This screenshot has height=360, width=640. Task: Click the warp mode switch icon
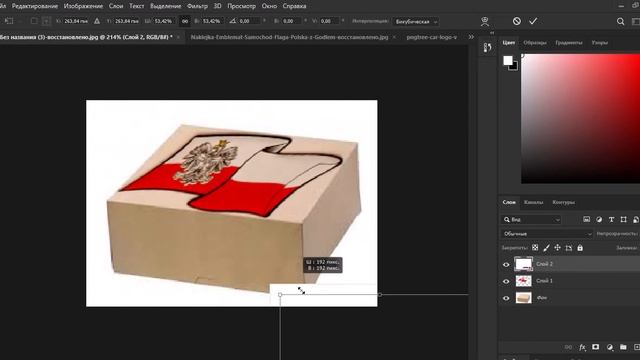[484, 22]
